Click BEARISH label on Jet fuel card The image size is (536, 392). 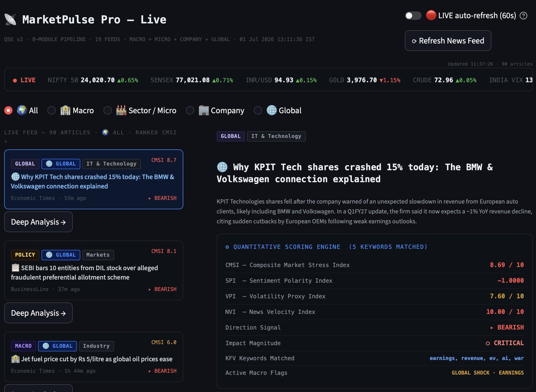(162, 371)
